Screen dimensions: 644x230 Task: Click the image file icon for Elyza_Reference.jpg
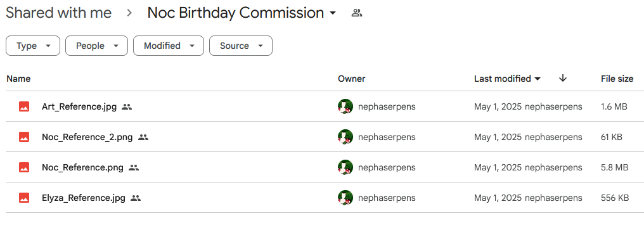[24, 198]
